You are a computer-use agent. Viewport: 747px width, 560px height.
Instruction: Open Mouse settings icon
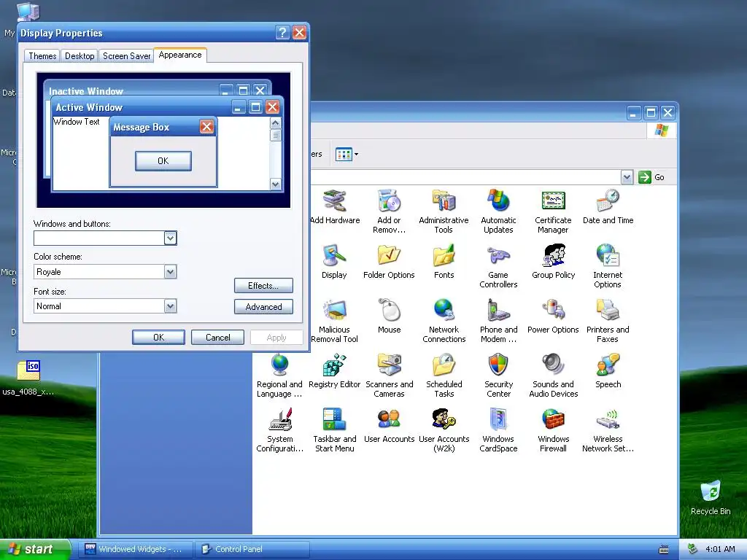click(389, 316)
